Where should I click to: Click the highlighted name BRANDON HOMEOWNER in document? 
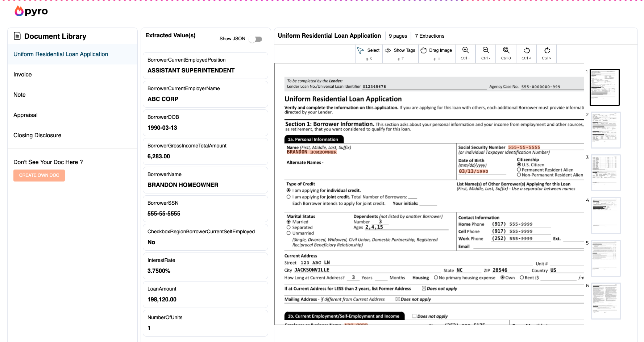tap(312, 152)
